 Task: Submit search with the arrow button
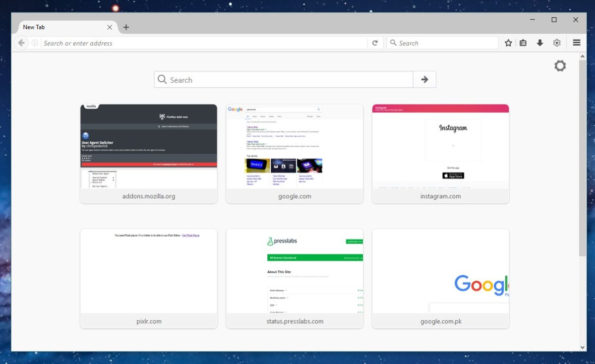[x=424, y=79]
